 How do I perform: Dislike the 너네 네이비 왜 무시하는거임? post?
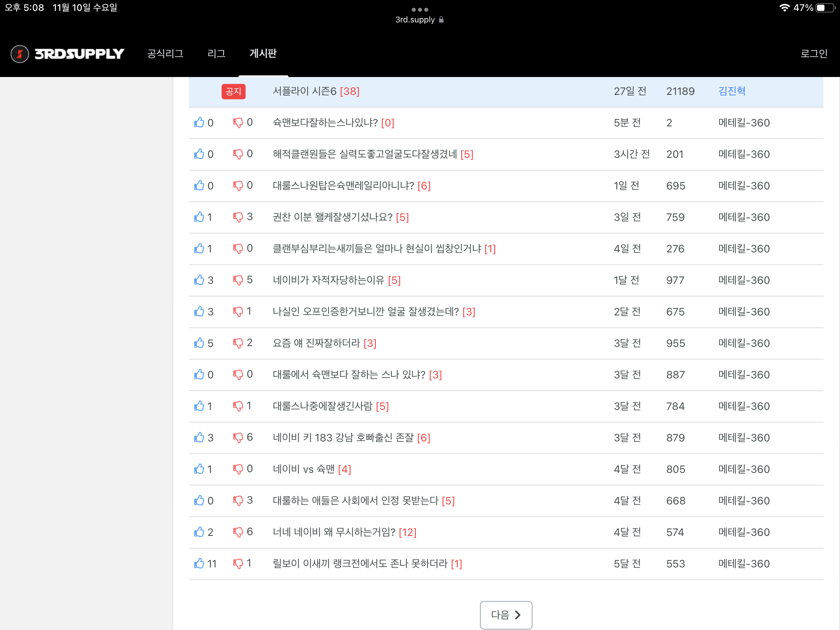point(238,532)
